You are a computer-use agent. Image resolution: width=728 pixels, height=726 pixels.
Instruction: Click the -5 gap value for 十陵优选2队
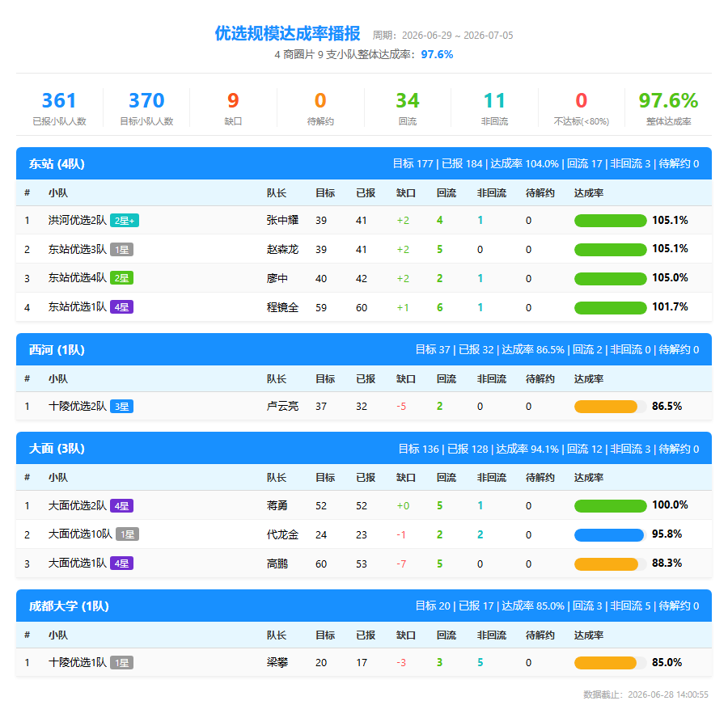[x=401, y=407]
